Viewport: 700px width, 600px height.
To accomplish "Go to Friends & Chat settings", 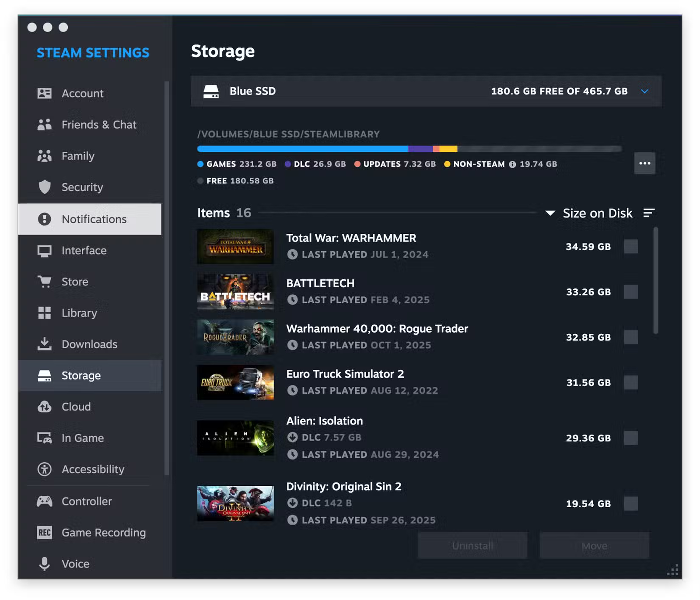I will 99,125.
